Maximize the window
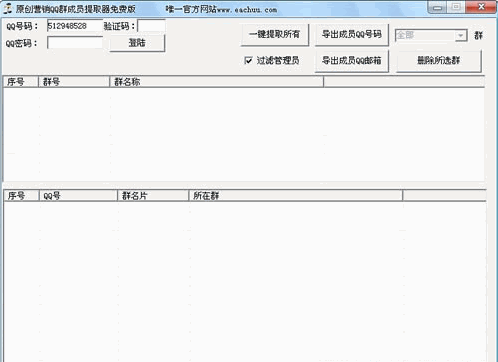This screenshot has width=498, height=362. 456,7
